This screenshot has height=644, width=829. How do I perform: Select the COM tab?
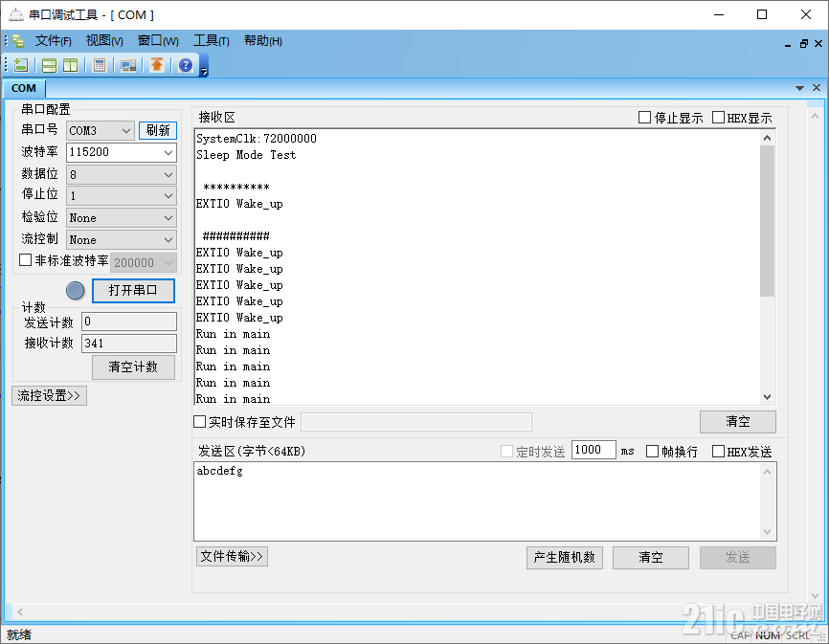[24, 88]
